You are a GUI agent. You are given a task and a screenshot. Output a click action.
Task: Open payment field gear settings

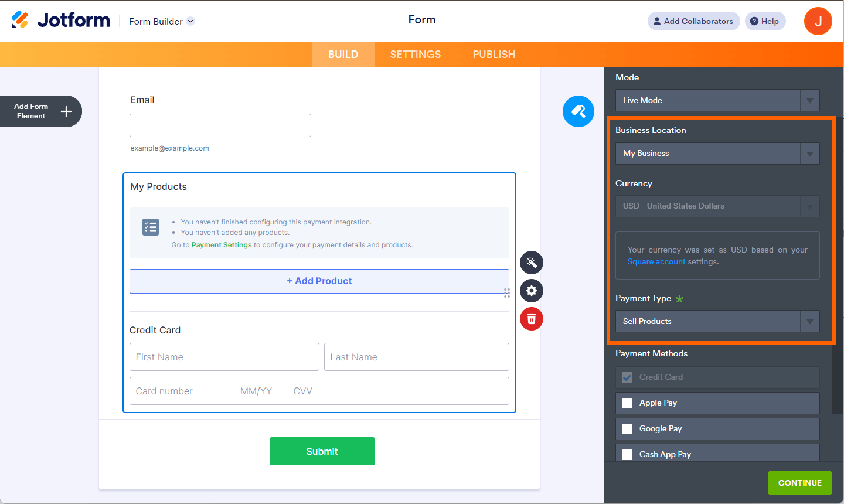(x=532, y=291)
